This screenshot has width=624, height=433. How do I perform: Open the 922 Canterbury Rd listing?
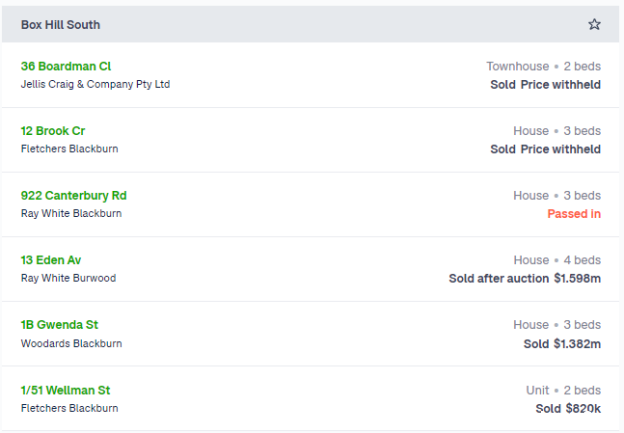coord(74,195)
